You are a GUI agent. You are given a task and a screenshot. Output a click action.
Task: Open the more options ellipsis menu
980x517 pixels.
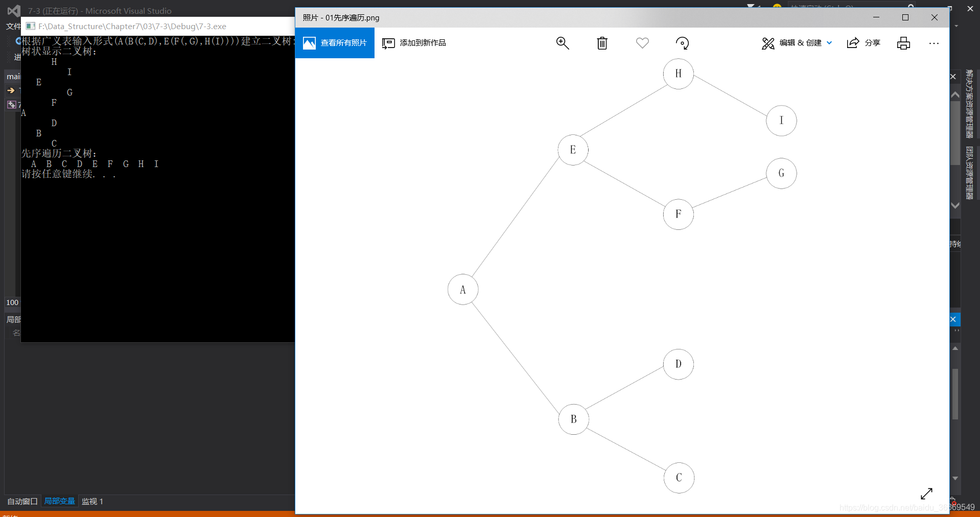point(934,43)
